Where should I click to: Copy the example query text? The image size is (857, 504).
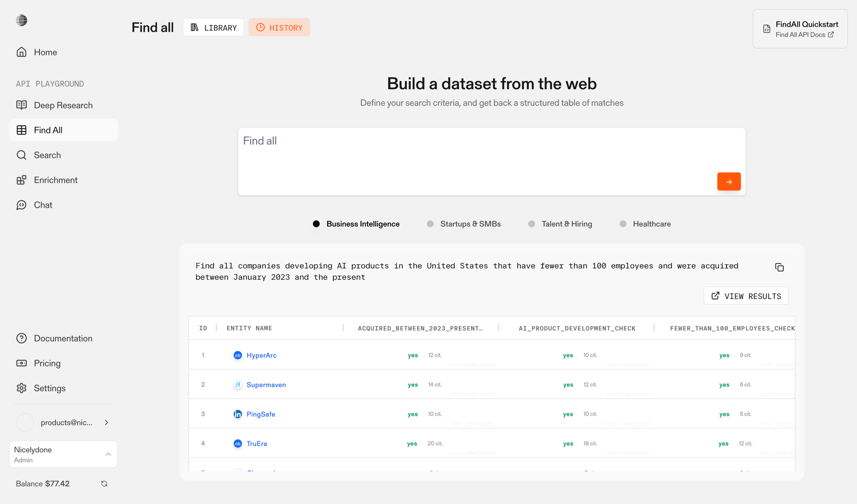coord(780,267)
